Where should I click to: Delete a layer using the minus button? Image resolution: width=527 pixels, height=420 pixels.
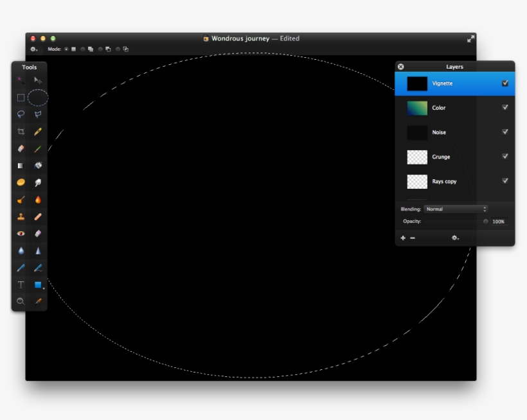pyautogui.click(x=412, y=238)
